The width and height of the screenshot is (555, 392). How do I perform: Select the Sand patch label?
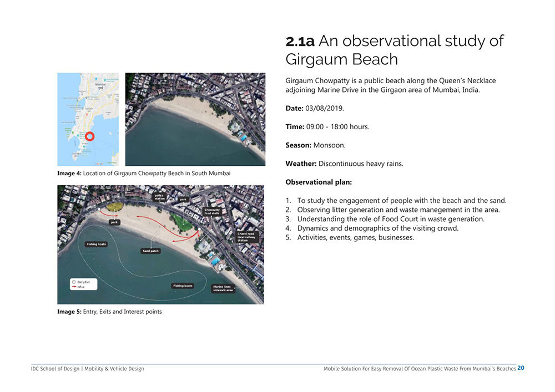[150, 251]
